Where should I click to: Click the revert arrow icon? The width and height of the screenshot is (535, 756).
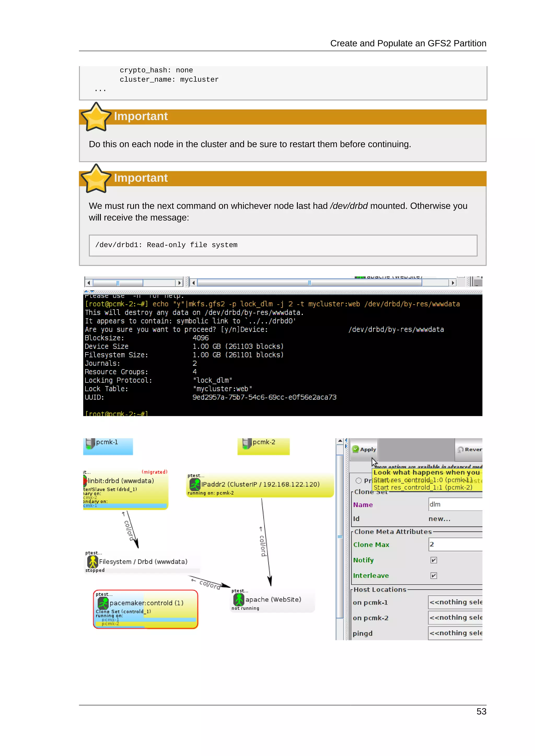[x=461, y=450]
